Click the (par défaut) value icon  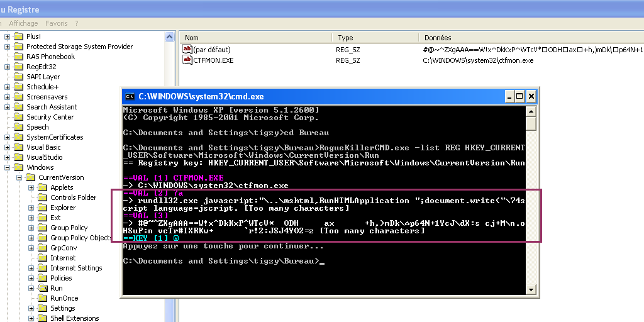(x=187, y=49)
